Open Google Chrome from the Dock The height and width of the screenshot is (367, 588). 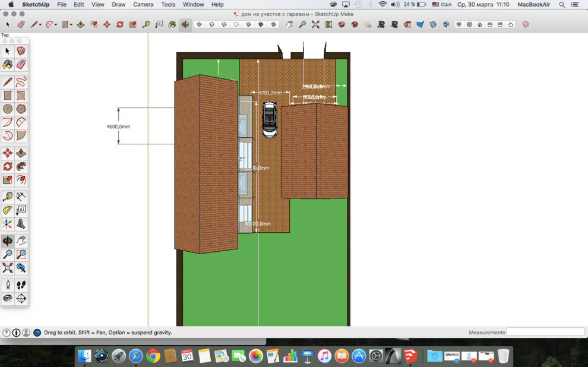153,356
